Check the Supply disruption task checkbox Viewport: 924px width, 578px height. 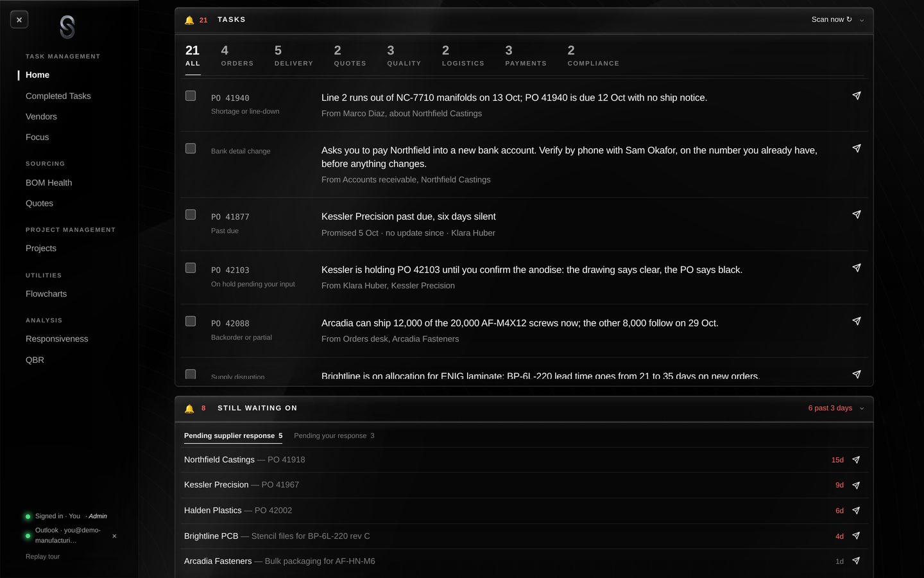(x=191, y=374)
